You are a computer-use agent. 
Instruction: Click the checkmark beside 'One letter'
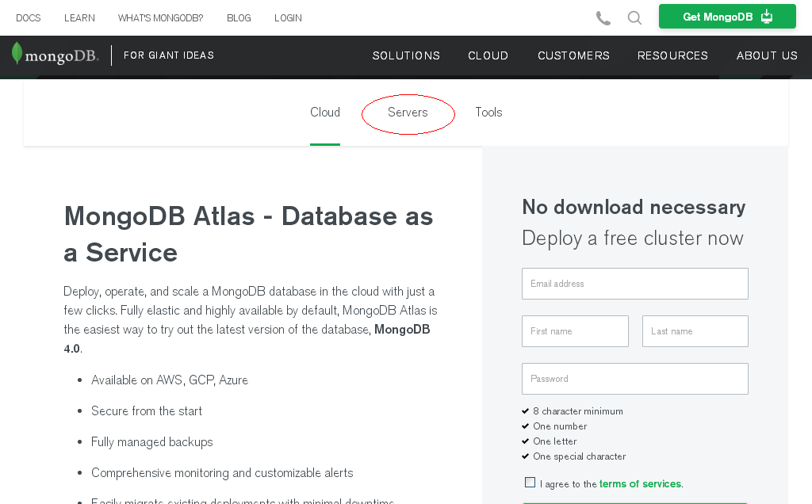(526, 441)
